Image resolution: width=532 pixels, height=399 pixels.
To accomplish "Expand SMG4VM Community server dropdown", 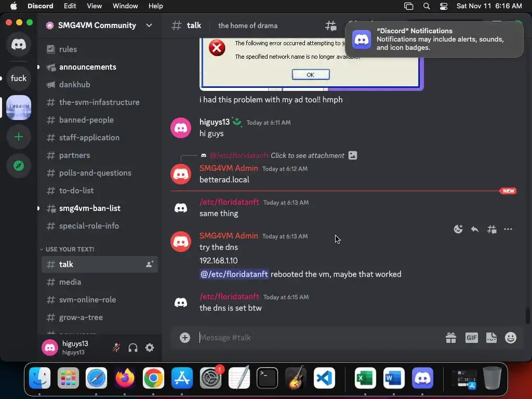I will point(149,25).
